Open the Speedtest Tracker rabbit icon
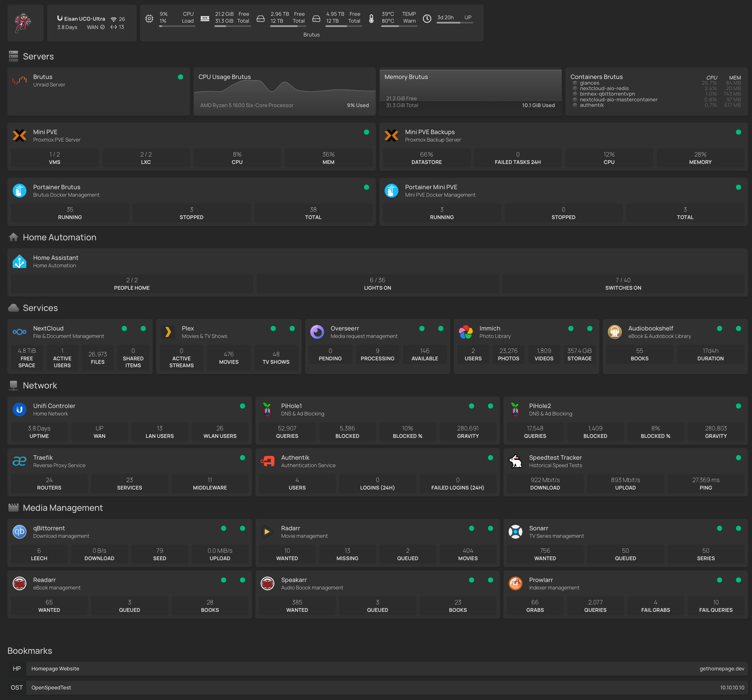The width and height of the screenshot is (752, 700). tap(515, 461)
